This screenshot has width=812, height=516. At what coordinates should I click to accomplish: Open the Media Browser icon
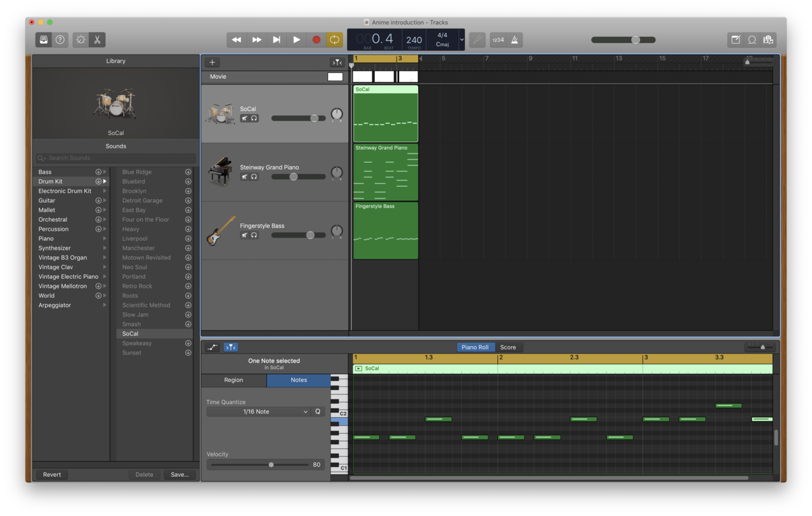pyautogui.click(x=768, y=40)
